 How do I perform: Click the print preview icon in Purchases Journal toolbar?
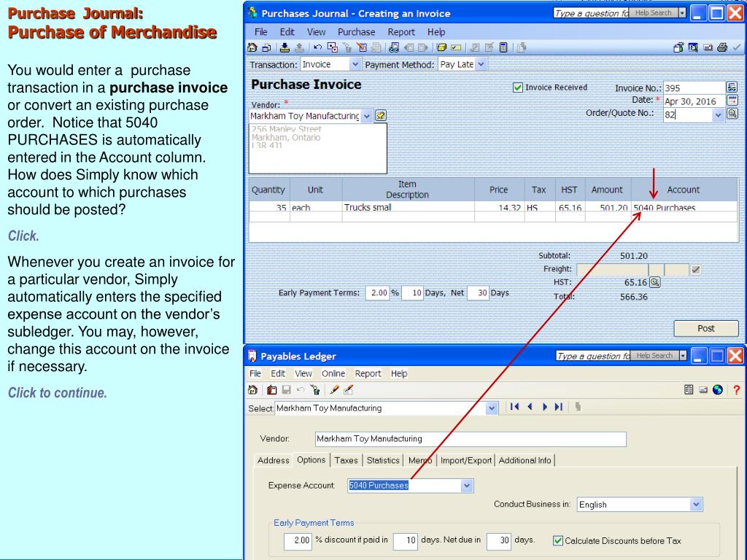[693, 47]
